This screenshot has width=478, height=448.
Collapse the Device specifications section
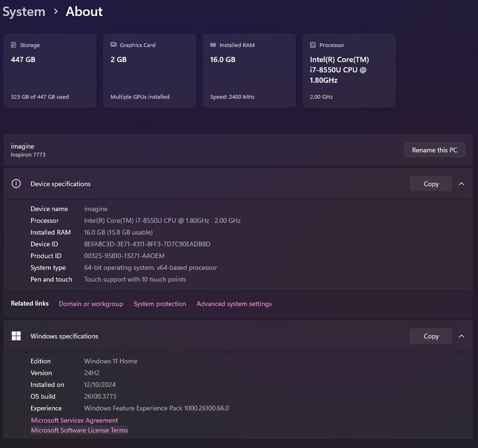pyautogui.click(x=462, y=184)
